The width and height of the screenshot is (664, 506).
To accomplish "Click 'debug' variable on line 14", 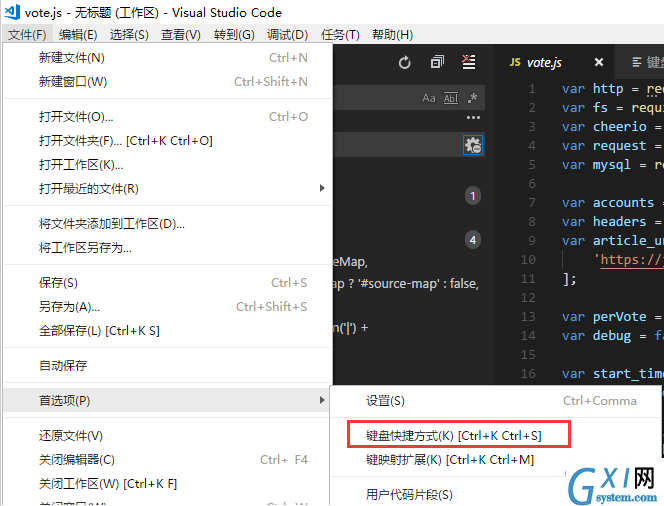I will click(x=611, y=336).
